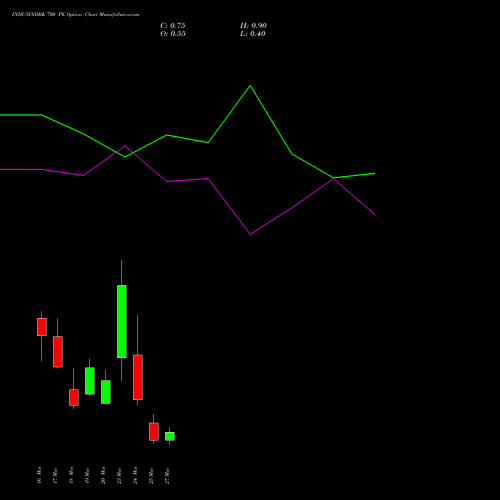Select the red candle above 17 Mar
Image resolution: width=500 pixels, height=500 pixels.
point(58,352)
